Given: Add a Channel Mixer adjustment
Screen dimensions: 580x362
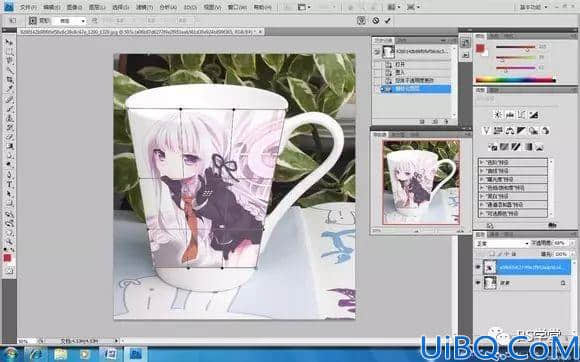Looking at the screenshot, I should [x=545, y=131].
